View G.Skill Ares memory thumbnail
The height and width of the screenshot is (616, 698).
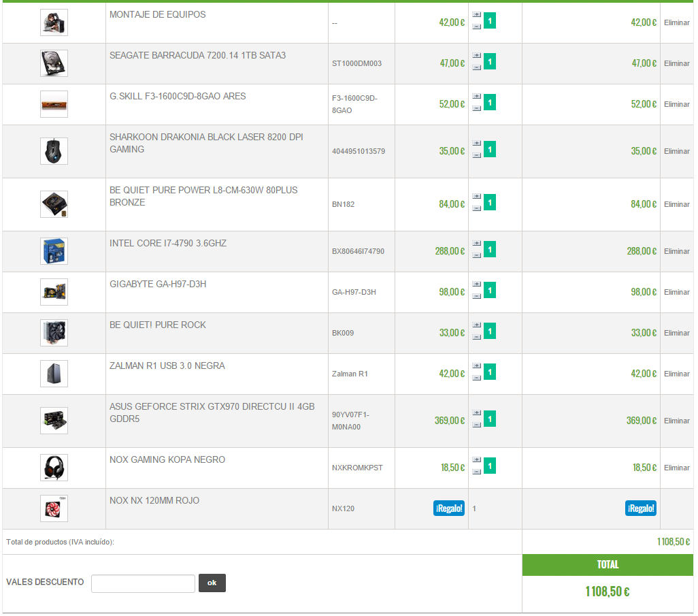[54, 104]
